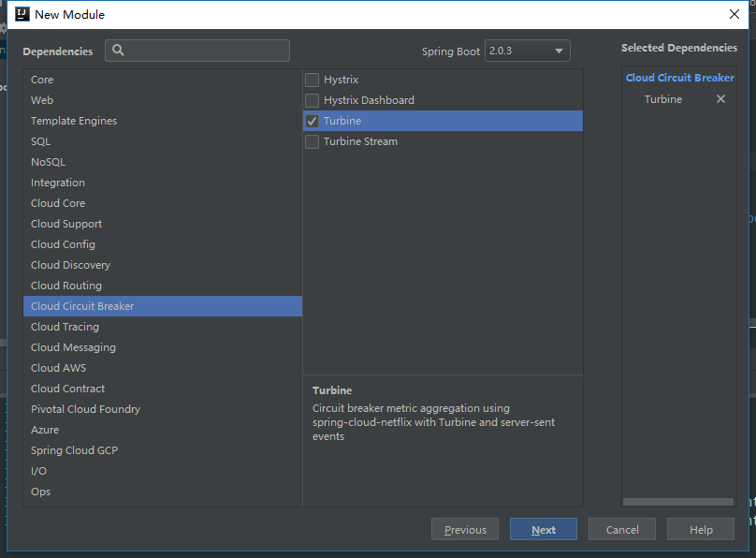The height and width of the screenshot is (558, 756).
Task: Select the Template Engines category
Action: [x=163, y=121]
